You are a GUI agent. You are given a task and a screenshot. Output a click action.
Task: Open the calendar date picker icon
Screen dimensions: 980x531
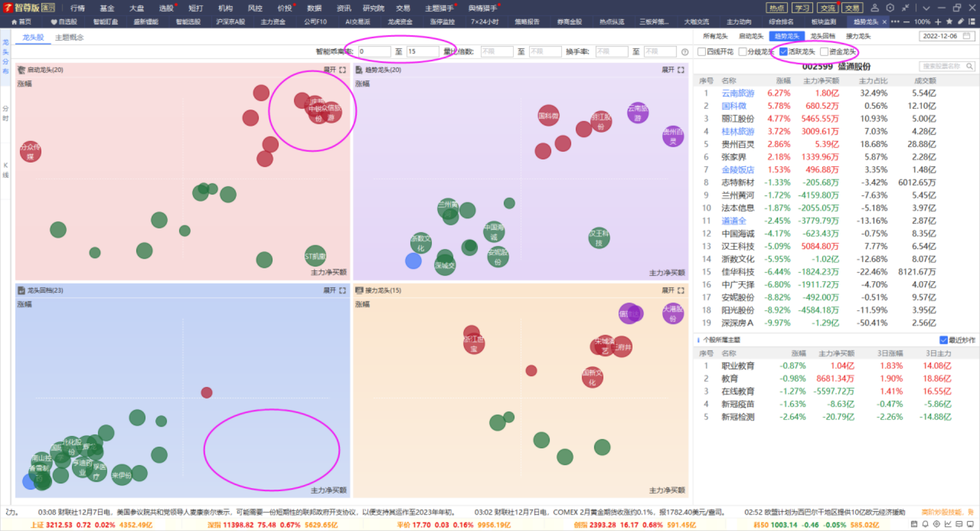[967, 36]
